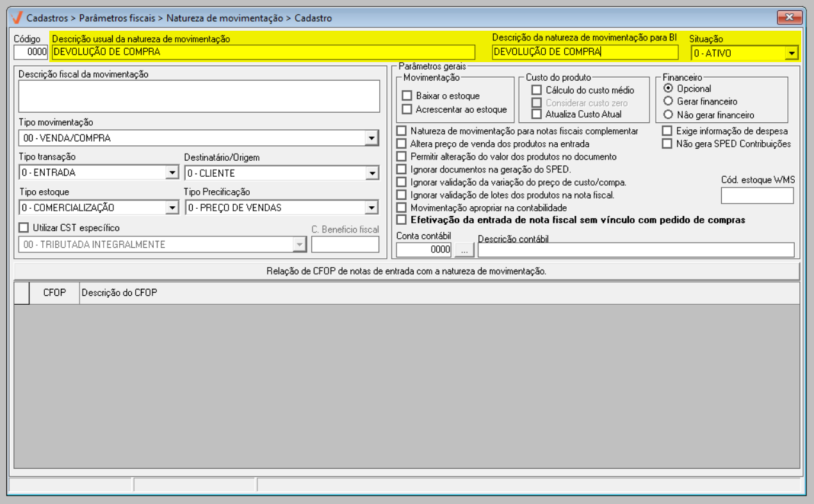Enable Atualiza Custo Atual checkbox

536,115
